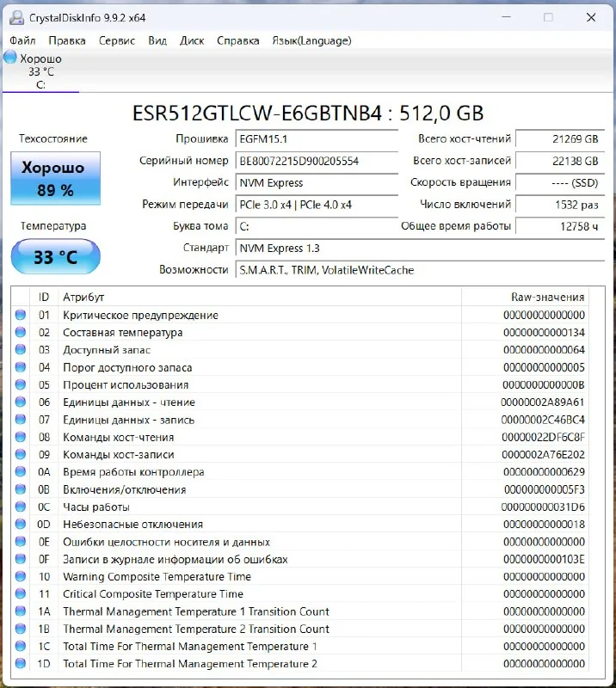
Task: Click status orb for 0D Небезопасные отключения
Action: pos(20,524)
